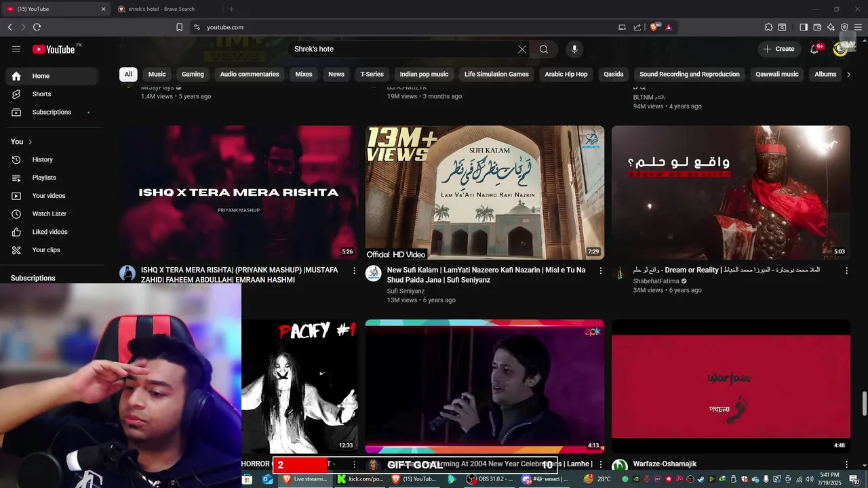Start voice search with the microphone
This screenshot has height=488, width=868.
click(x=574, y=49)
